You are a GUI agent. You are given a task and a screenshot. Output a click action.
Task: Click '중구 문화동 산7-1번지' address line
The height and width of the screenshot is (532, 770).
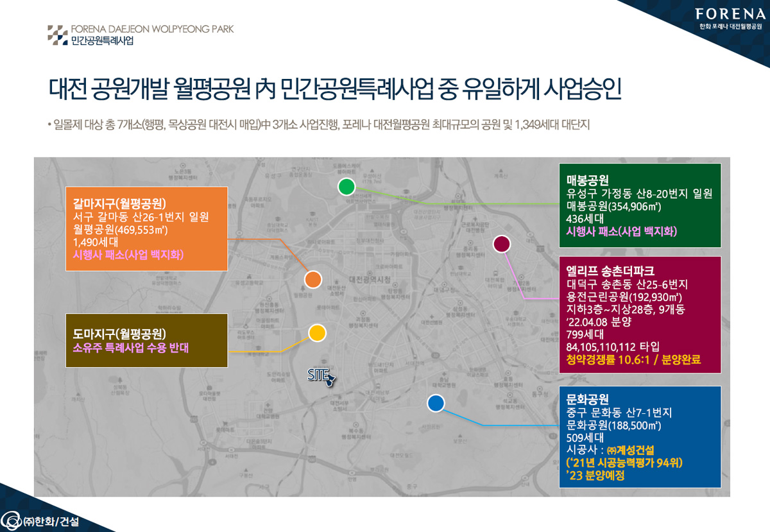coord(619,412)
